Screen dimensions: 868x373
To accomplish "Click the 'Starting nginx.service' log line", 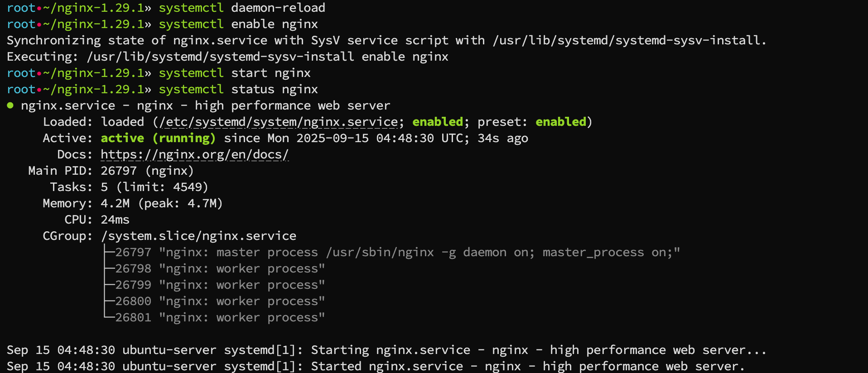I will [x=386, y=350].
